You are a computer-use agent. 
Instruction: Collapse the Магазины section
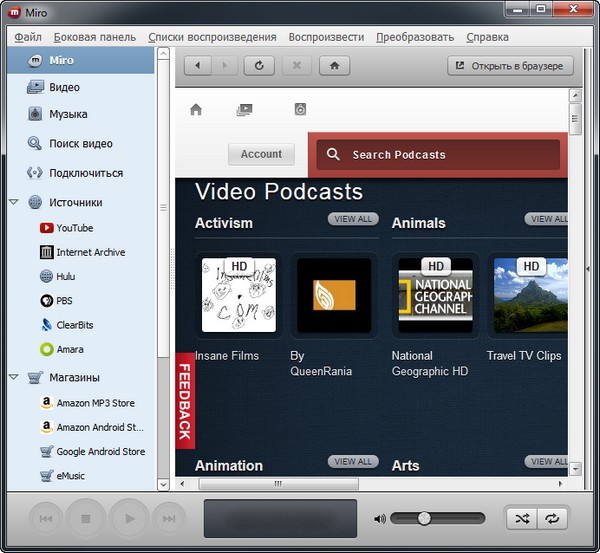tap(13, 378)
